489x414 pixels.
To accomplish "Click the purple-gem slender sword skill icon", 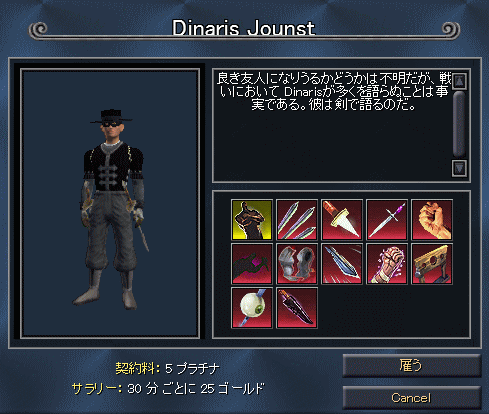I will pos(387,220).
